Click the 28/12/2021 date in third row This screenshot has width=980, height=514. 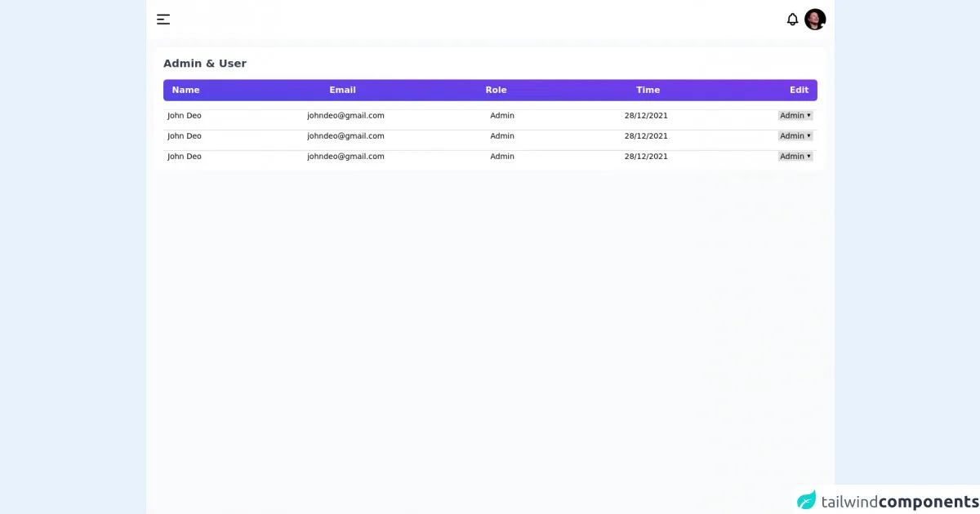click(x=646, y=157)
